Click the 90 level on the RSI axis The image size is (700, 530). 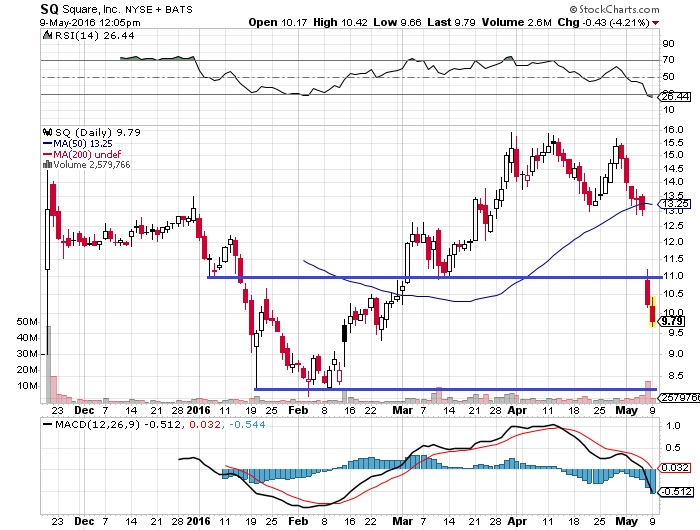click(668, 44)
